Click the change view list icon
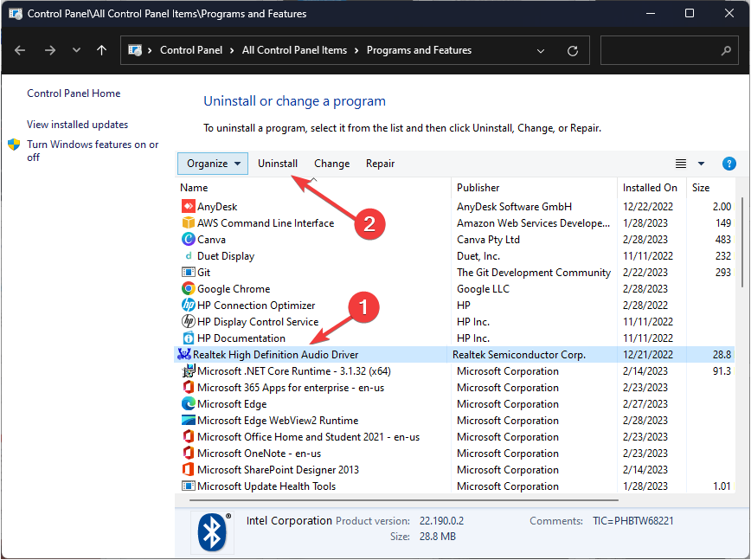The height and width of the screenshot is (560, 751). [x=681, y=164]
